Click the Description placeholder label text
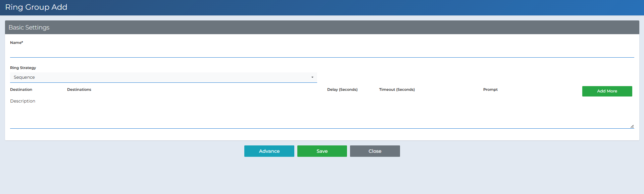The width and height of the screenshot is (644, 194). click(x=22, y=101)
